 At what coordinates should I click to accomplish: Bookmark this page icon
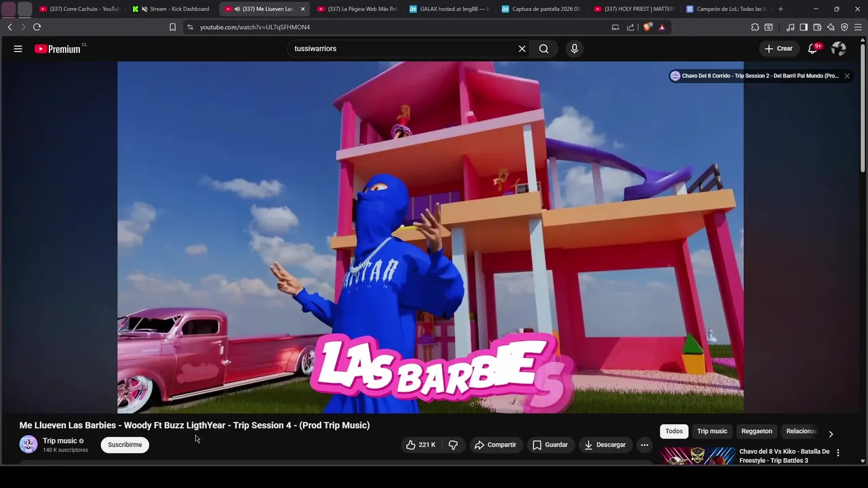point(172,27)
